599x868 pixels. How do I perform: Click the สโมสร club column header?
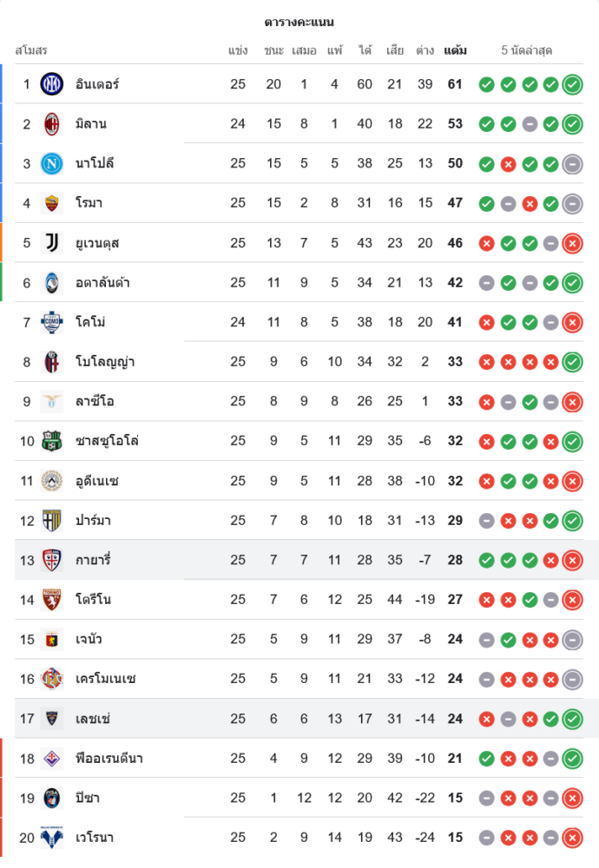pyautogui.click(x=31, y=50)
